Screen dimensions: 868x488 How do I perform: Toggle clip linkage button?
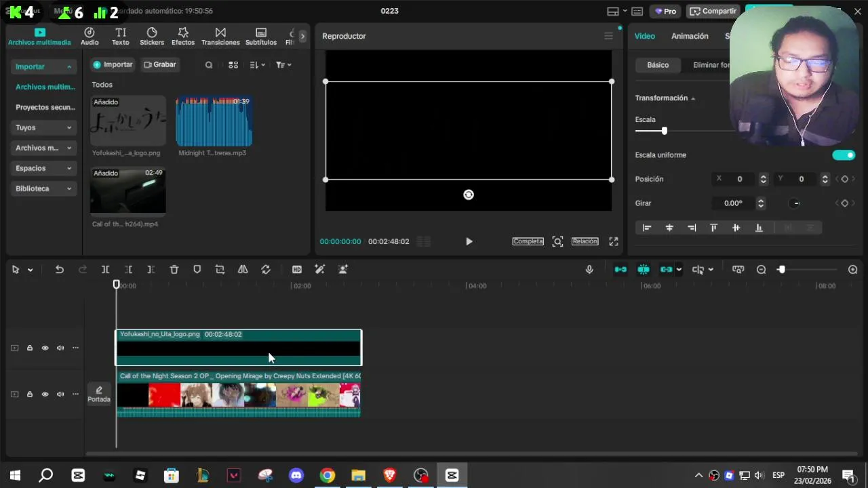pos(666,270)
